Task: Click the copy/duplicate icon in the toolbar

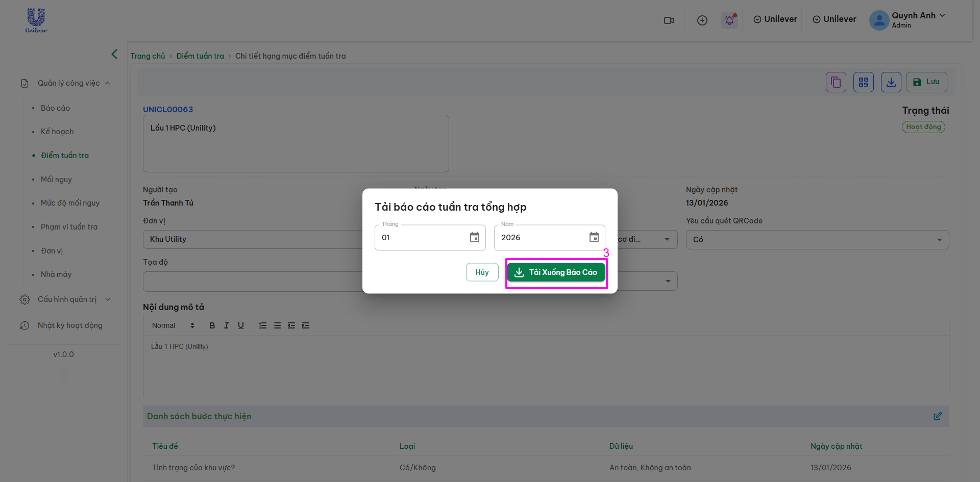Action: (836, 82)
